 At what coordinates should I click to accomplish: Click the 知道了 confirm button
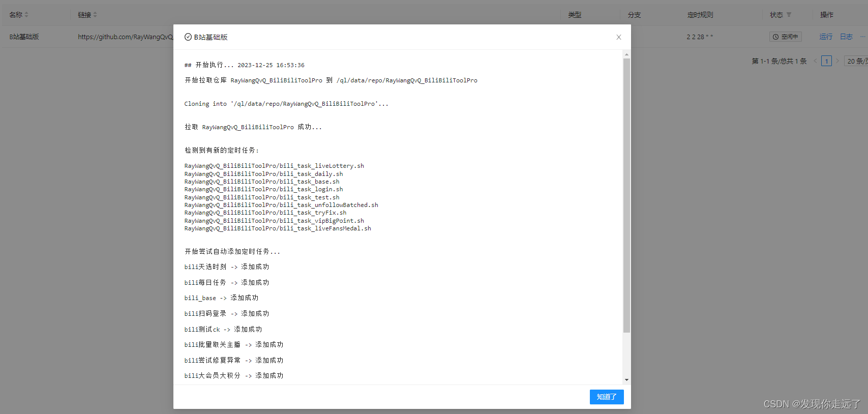(x=607, y=397)
